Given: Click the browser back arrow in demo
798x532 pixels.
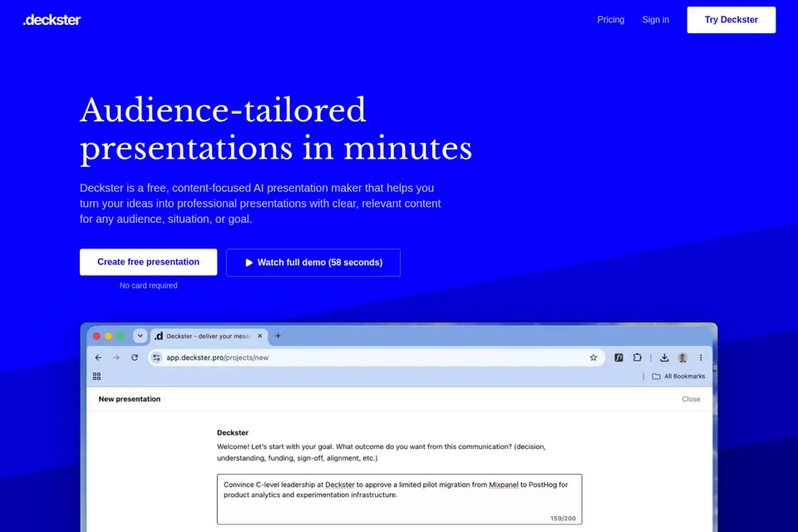Looking at the screenshot, I should pos(98,358).
